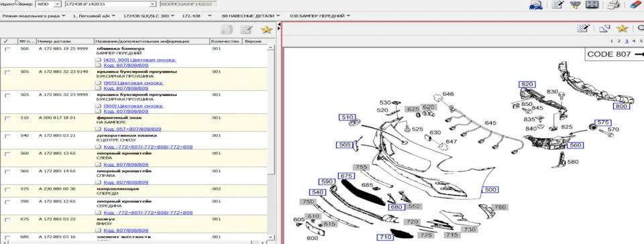Expand the VIN number combo box arrow
The height and width of the screenshot is (244, 644).
point(153,4)
